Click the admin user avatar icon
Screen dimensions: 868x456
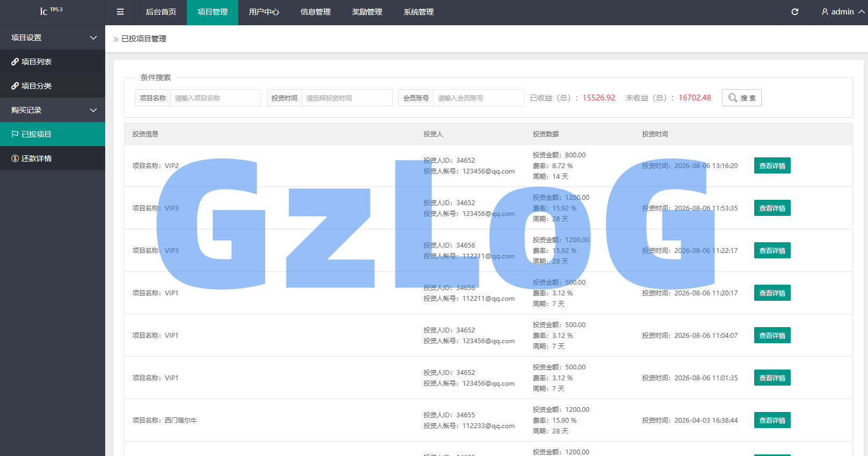coord(825,12)
